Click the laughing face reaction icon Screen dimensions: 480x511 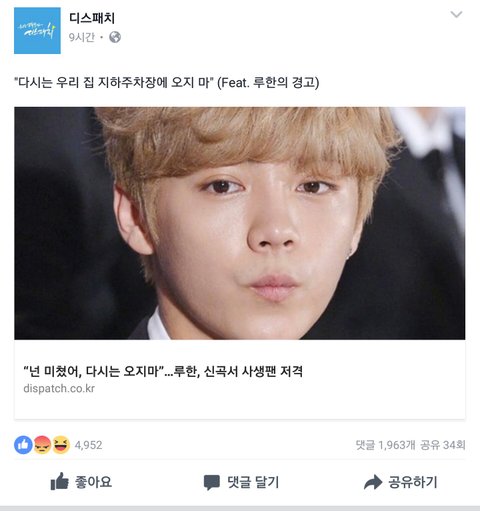[61, 445]
